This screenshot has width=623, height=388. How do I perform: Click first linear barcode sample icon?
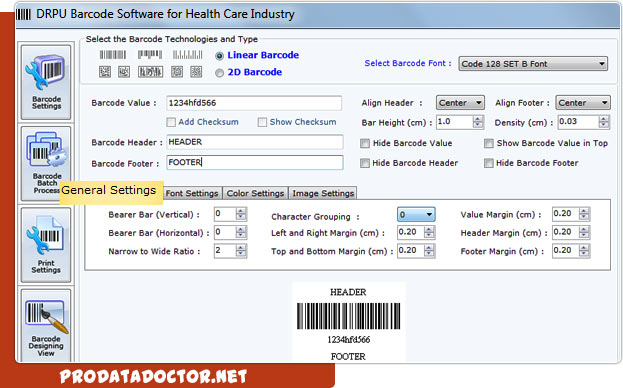pos(112,55)
